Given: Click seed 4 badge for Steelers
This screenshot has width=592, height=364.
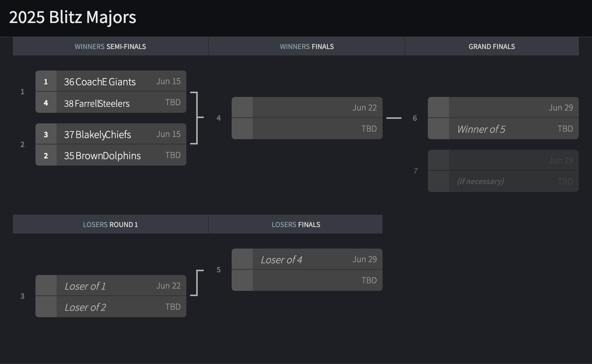Looking at the screenshot, I should [46, 103].
